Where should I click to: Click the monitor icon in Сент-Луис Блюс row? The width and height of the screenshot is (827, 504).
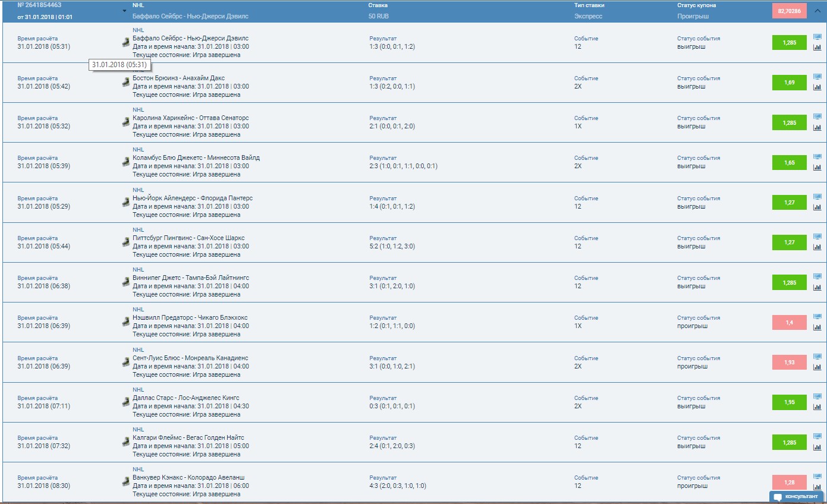(x=817, y=357)
